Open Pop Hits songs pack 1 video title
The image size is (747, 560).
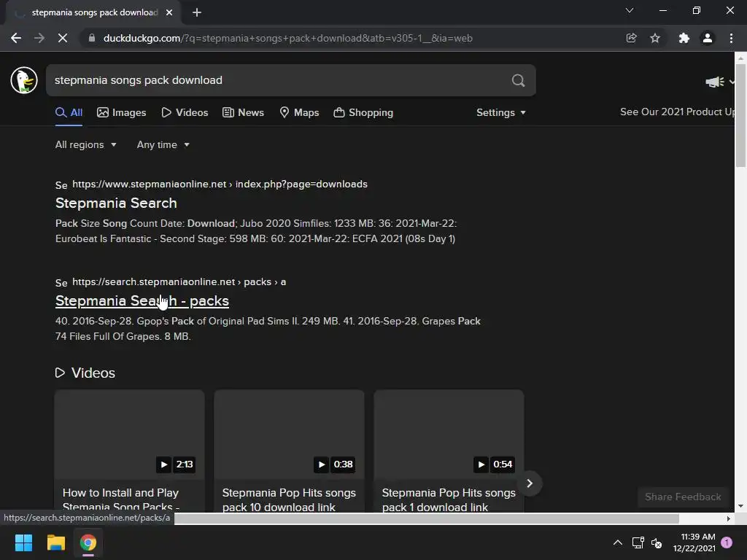(449, 499)
